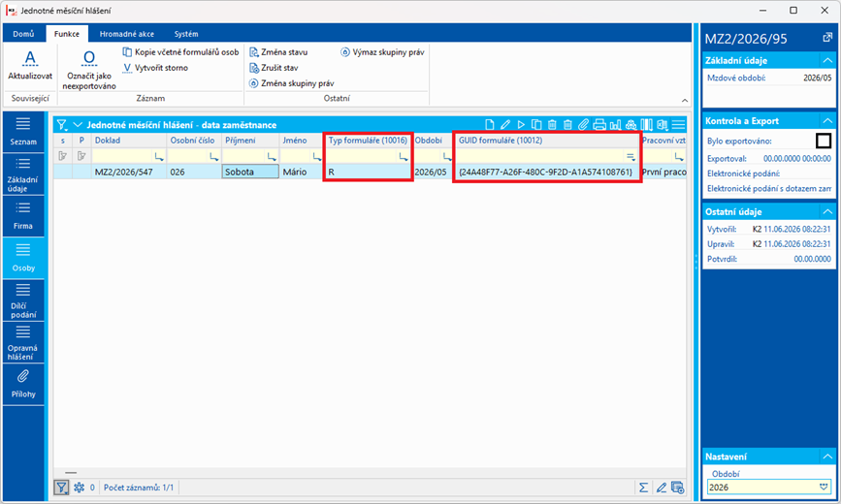Open the Základní údaje sidebar page
Image resolution: width=841 pixels, height=504 pixels.
point(23,174)
